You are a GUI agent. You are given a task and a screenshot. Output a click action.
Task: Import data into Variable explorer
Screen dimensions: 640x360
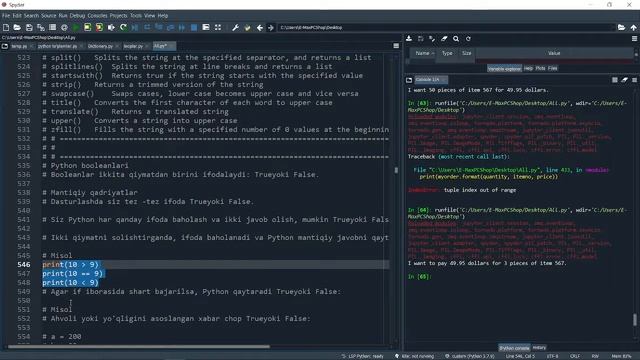[x=409, y=39]
